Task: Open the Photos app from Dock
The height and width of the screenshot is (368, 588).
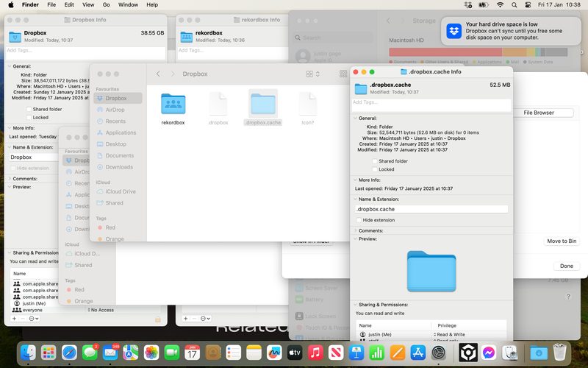Action: (151, 353)
